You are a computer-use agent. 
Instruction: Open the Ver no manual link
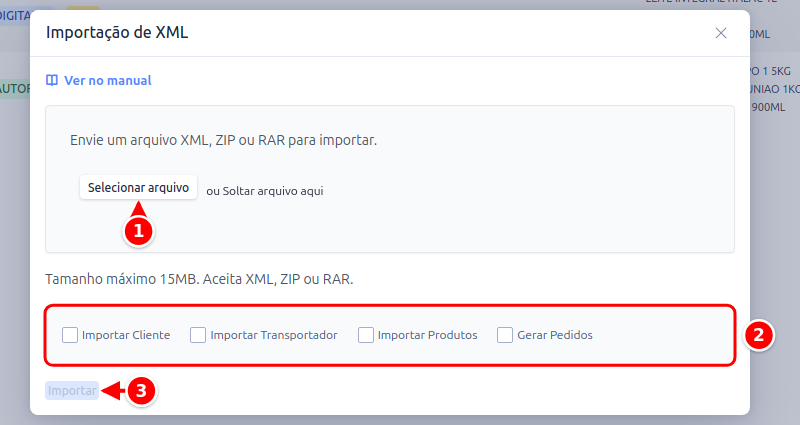point(108,81)
